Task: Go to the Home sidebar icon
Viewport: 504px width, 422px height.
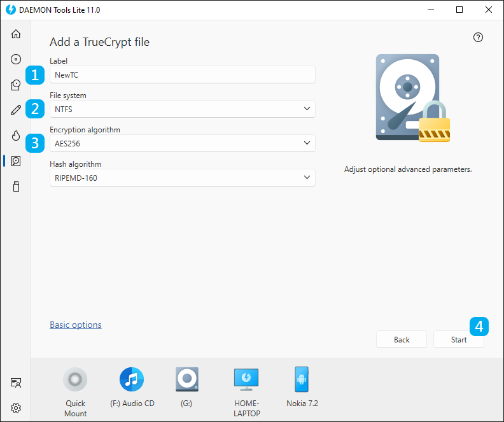Action: coord(16,34)
